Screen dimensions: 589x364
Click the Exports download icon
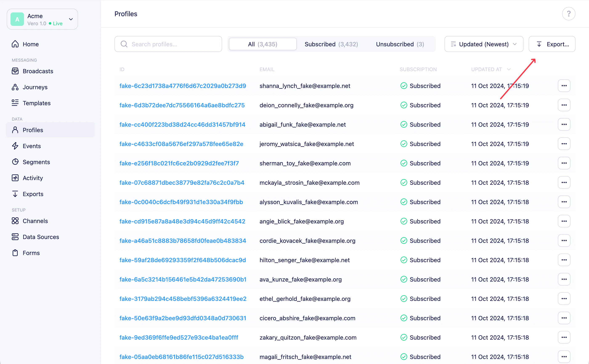[x=15, y=194]
